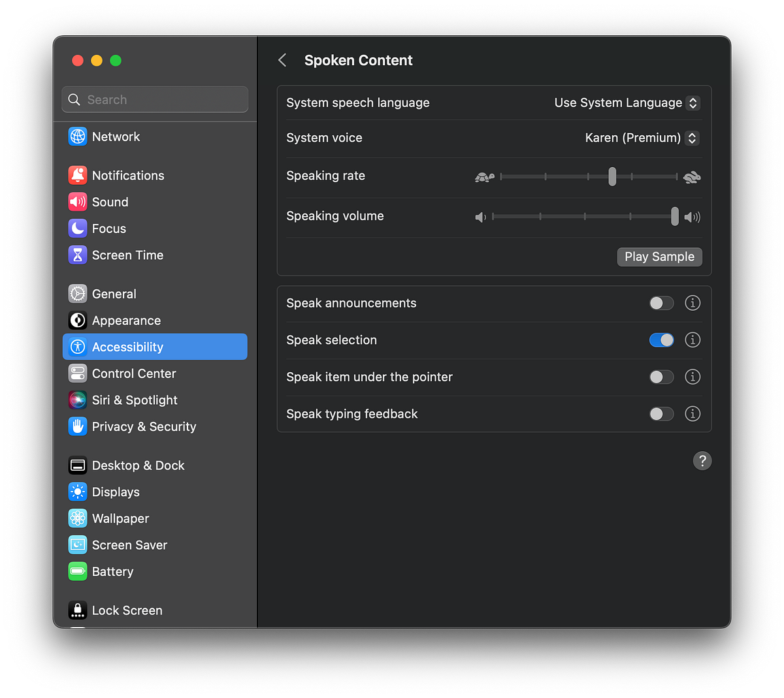The height and width of the screenshot is (698, 784).
Task: Open the Network settings icon
Action: (x=78, y=136)
